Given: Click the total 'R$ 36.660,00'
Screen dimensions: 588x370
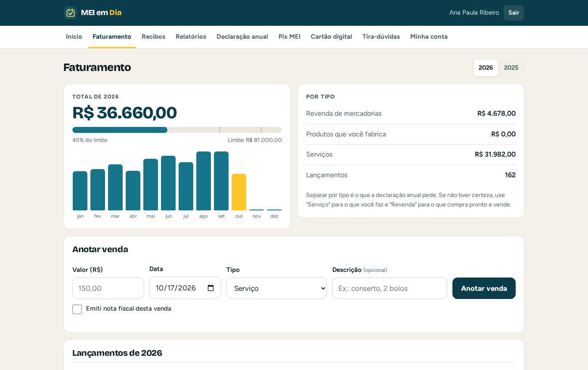Looking at the screenshot, I should (x=124, y=113).
